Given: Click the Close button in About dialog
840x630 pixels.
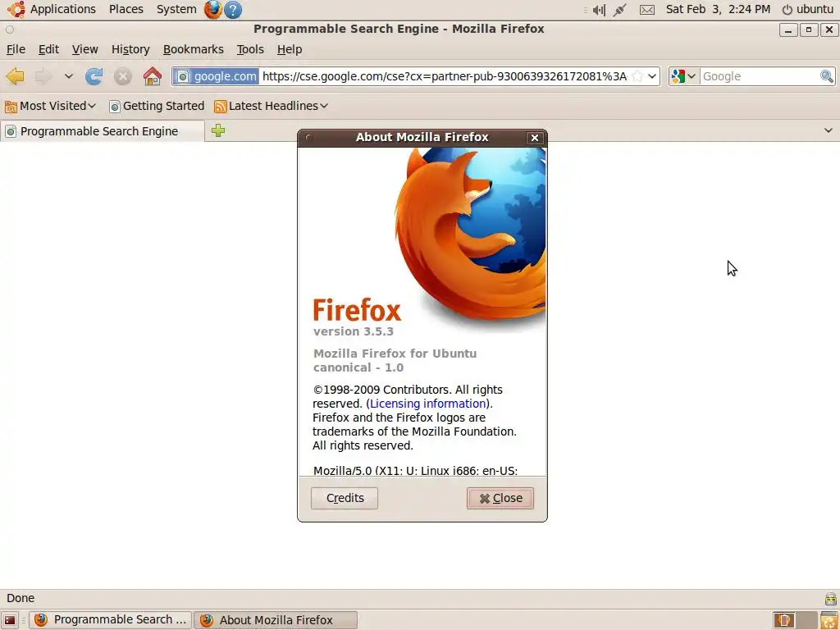Looking at the screenshot, I should click(500, 498).
